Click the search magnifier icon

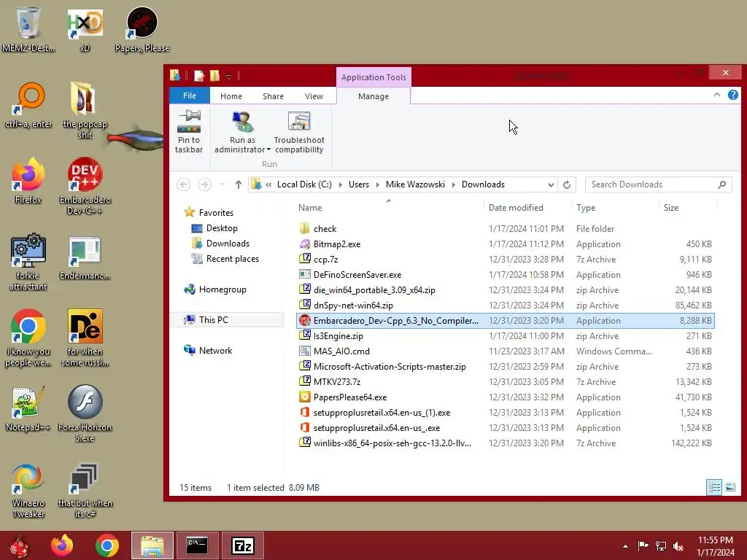click(x=721, y=184)
